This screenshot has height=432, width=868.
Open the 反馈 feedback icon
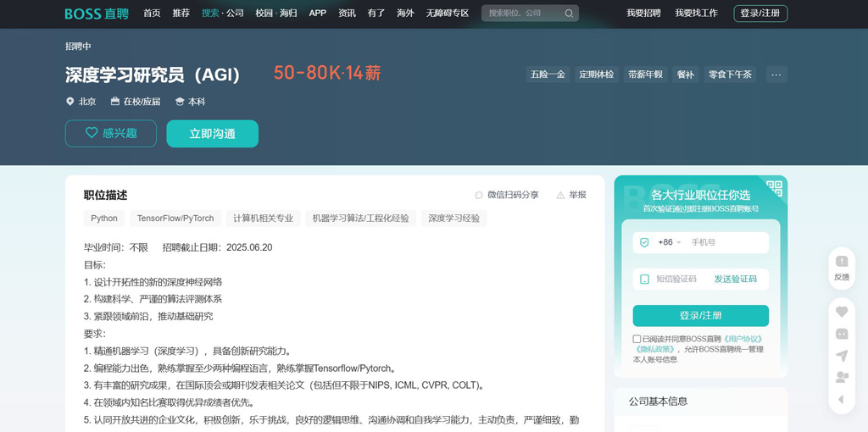point(842,267)
